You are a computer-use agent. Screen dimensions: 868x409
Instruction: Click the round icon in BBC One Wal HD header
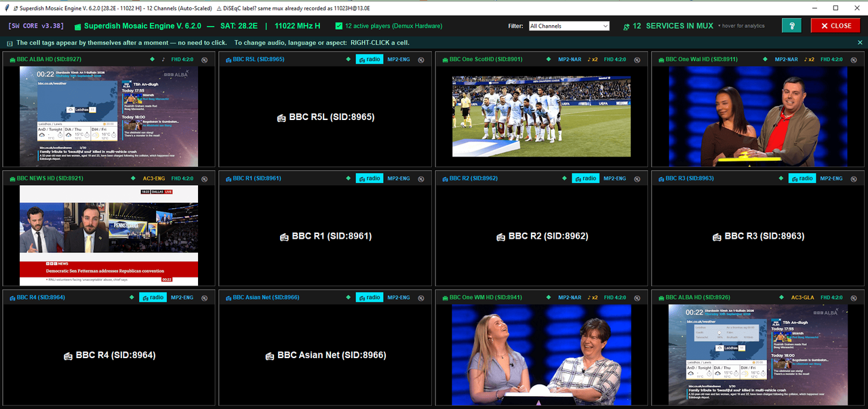853,60
